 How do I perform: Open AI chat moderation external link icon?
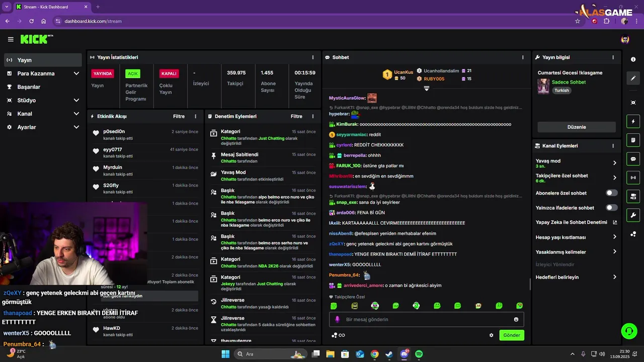click(x=615, y=222)
